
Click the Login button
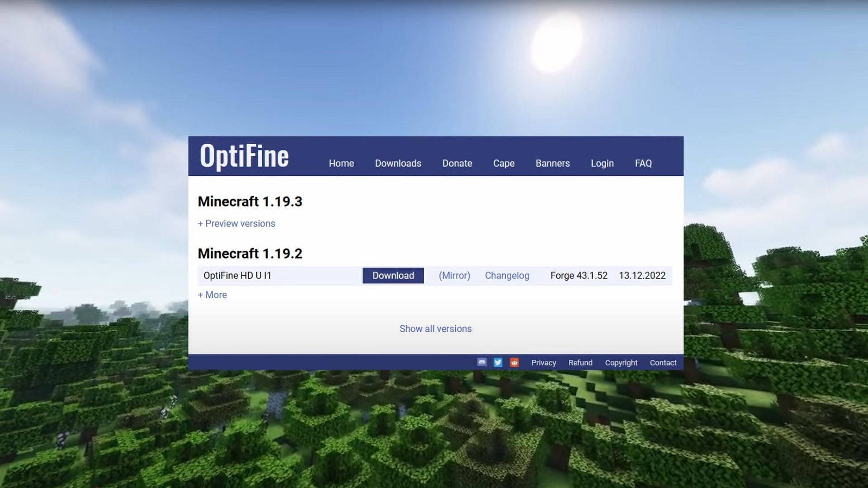point(602,163)
